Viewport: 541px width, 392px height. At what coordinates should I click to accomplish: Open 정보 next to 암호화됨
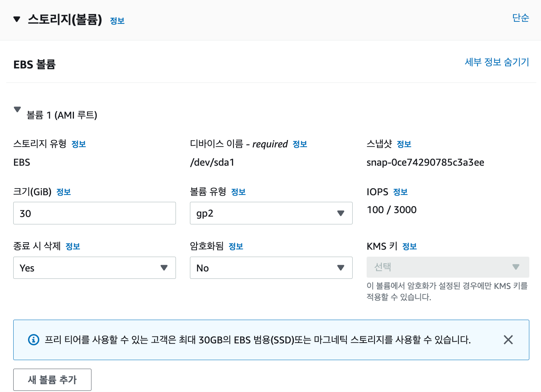tap(235, 246)
